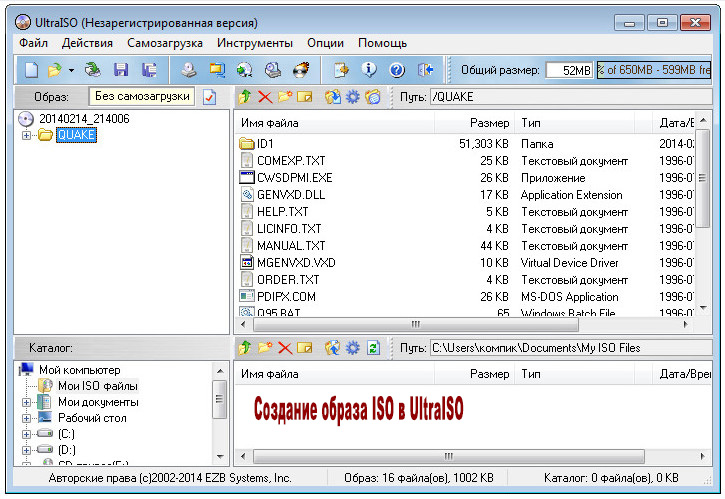Image resolution: width=725 pixels, height=499 pixels.
Task: Click the Convert image disc icon
Action: (x=245, y=70)
